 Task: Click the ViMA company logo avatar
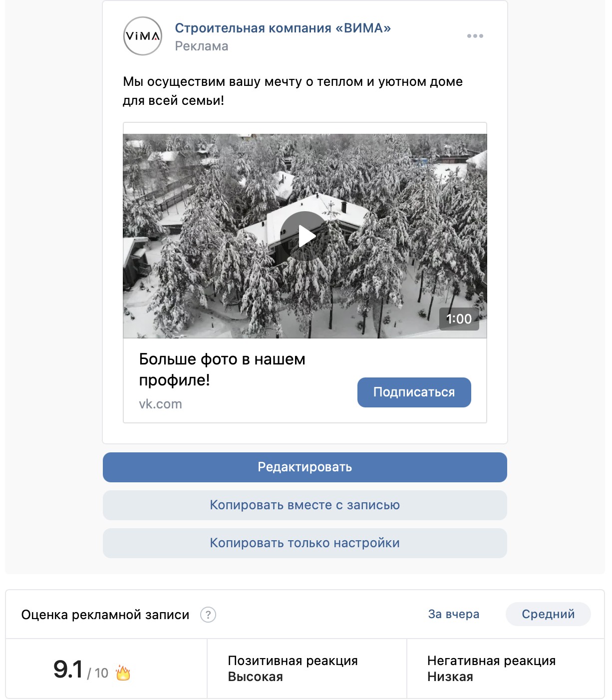pyautogui.click(x=143, y=36)
